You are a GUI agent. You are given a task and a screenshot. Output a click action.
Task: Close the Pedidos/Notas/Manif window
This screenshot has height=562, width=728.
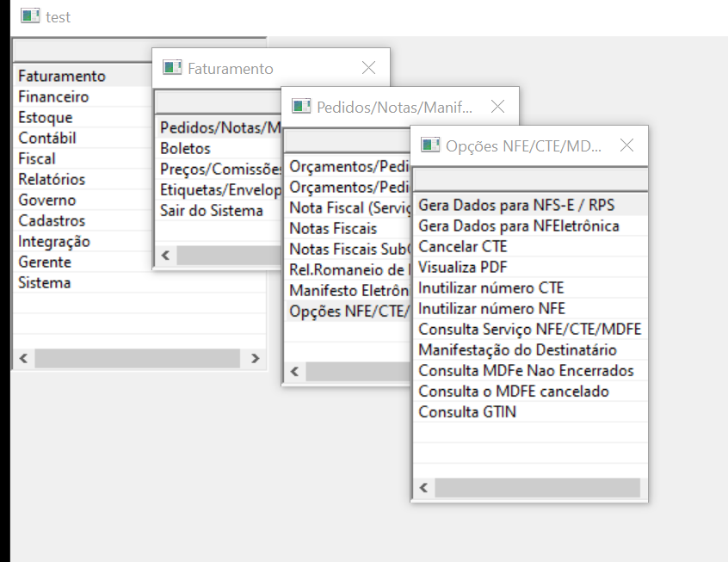click(497, 107)
